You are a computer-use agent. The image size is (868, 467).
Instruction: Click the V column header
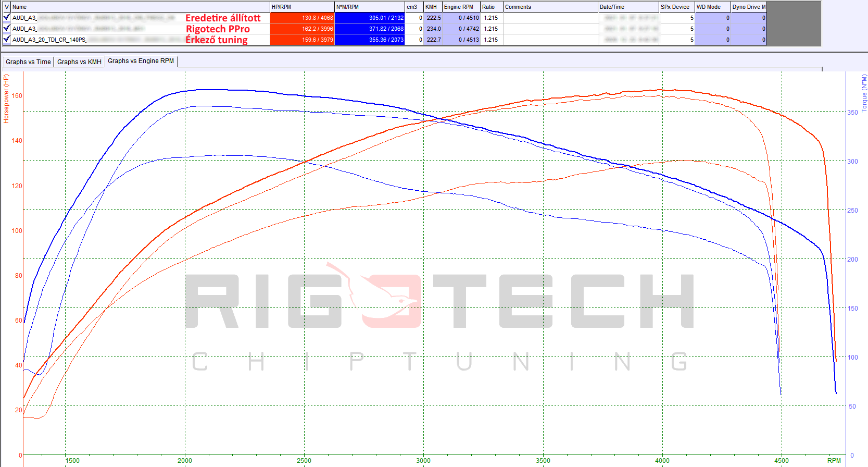point(7,7)
